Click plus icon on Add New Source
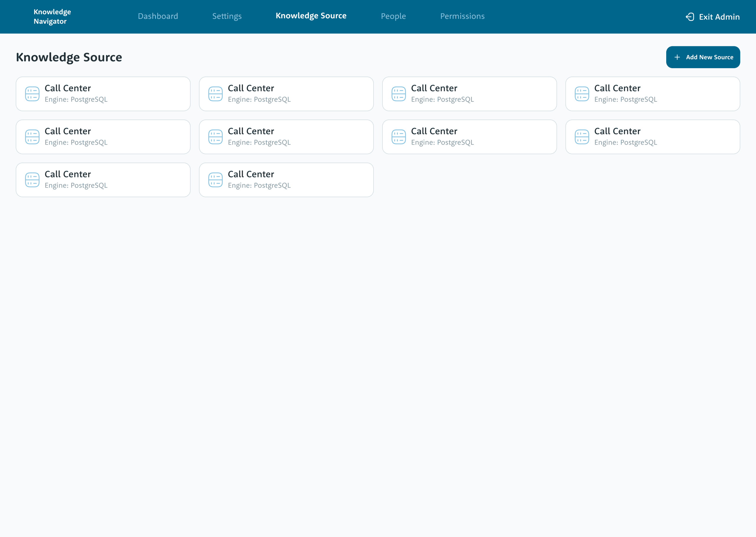This screenshot has width=756, height=537. [677, 57]
